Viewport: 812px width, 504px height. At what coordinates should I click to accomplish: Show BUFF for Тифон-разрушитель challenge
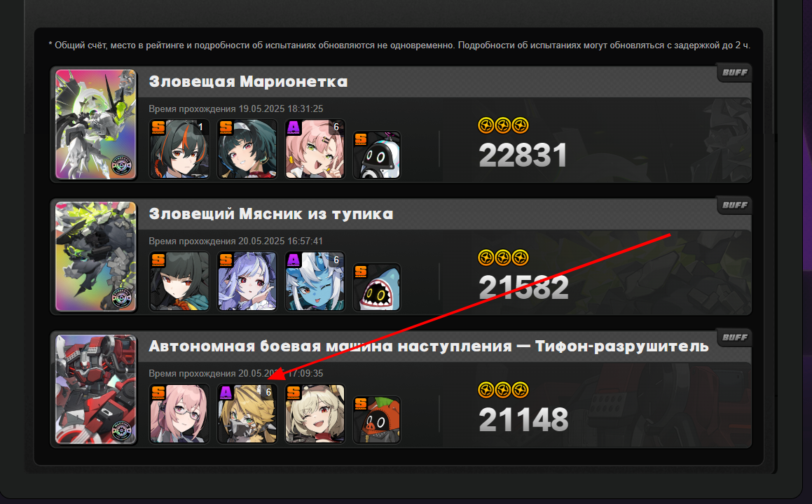tap(734, 337)
